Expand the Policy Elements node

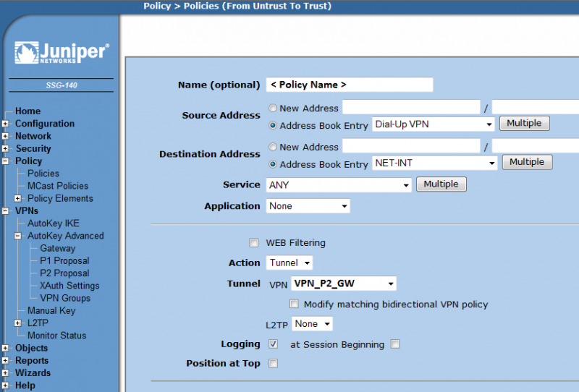pos(17,199)
